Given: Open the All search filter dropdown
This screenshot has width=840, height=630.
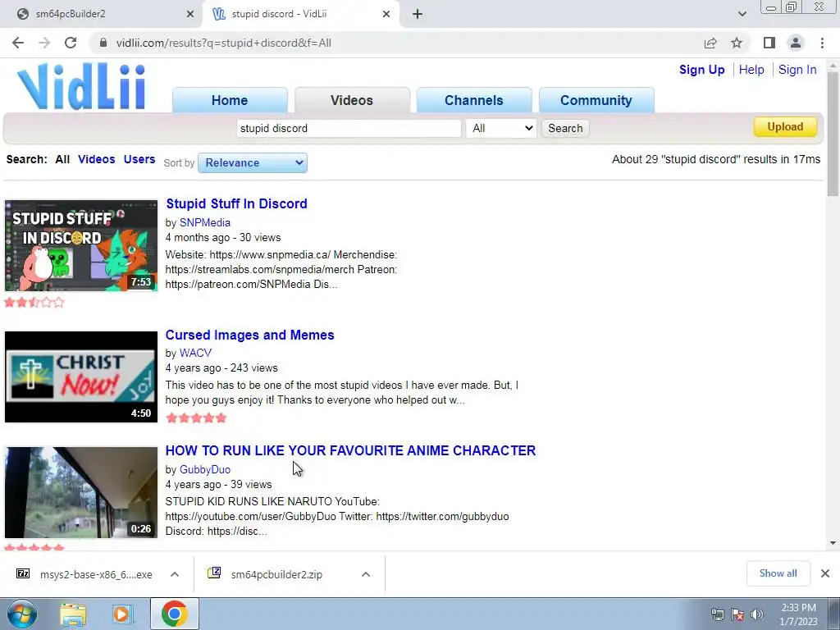Looking at the screenshot, I should coord(501,128).
